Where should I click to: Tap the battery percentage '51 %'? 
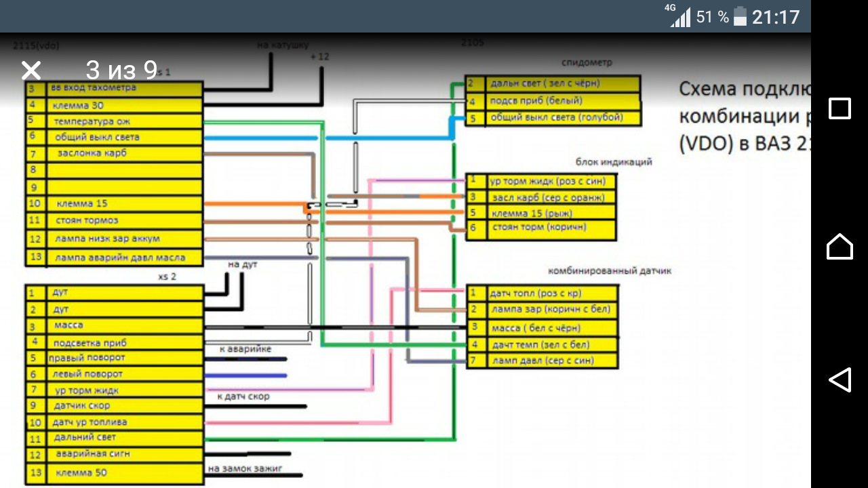[x=712, y=17]
